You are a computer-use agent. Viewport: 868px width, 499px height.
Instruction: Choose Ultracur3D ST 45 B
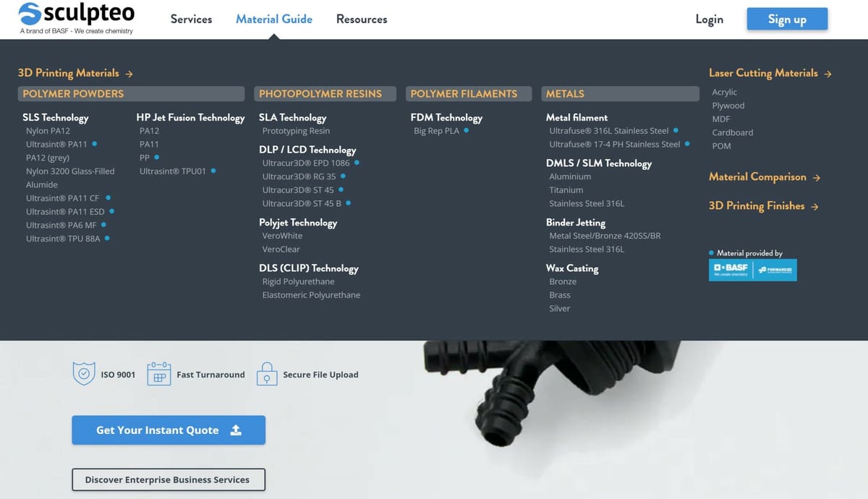click(x=302, y=204)
